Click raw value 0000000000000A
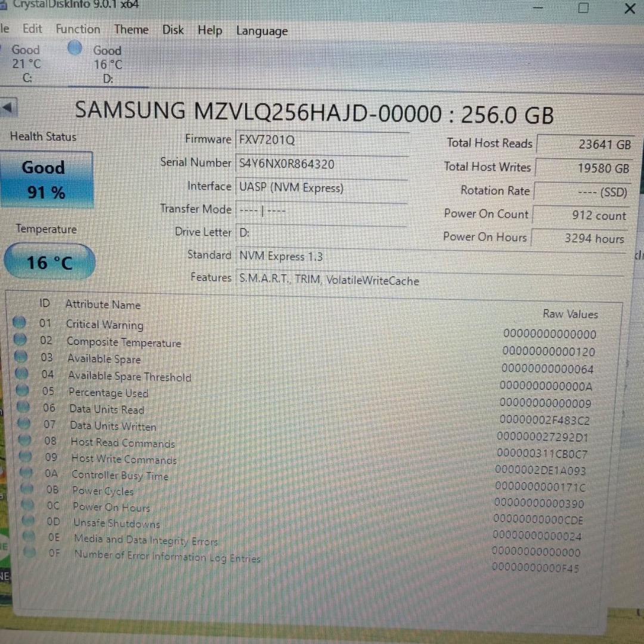Viewport: 644px width, 644px height. [x=546, y=386]
